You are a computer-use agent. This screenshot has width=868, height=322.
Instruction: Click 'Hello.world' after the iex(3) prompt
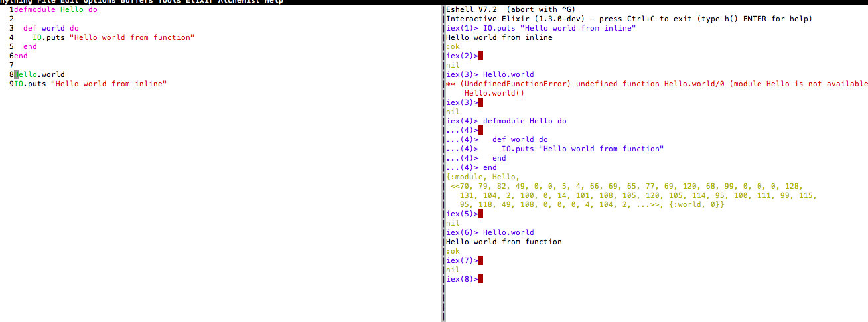pyautogui.click(x=508, y=74)
